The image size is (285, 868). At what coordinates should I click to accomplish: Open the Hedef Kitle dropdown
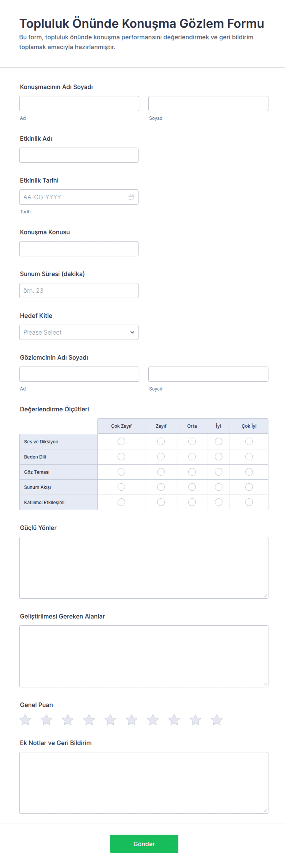79,332
